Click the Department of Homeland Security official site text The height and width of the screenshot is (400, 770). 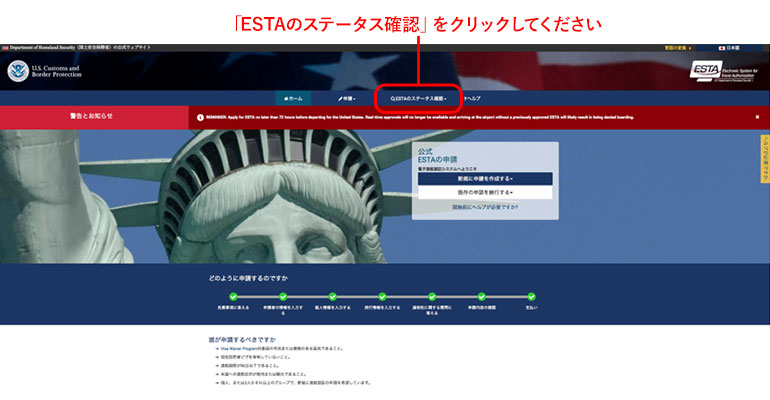[x=80, y=48]
